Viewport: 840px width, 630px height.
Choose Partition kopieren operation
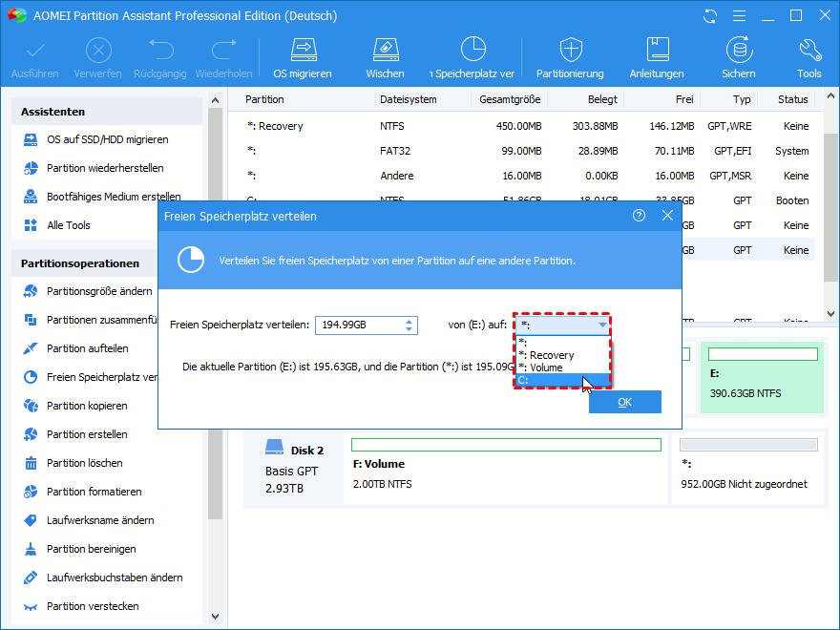[76, 406]
